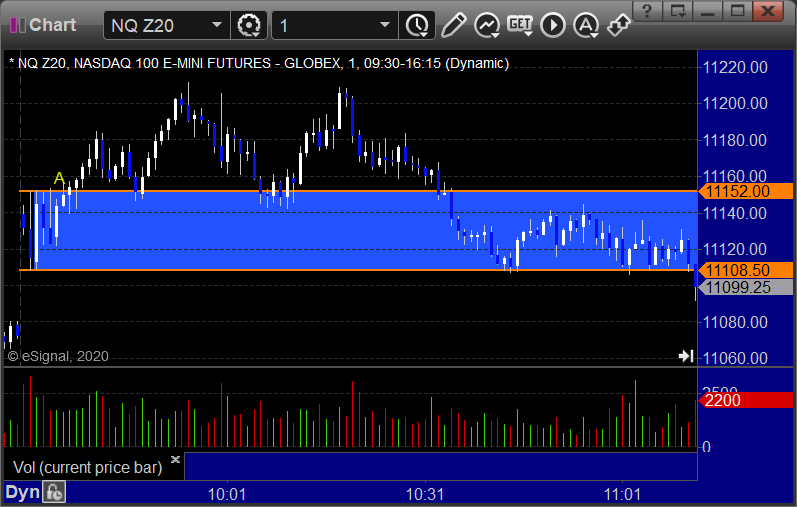Click the 'Vol (current price bar)' label
The width and height of the screenshot is (797, 507).
[87, 467]
